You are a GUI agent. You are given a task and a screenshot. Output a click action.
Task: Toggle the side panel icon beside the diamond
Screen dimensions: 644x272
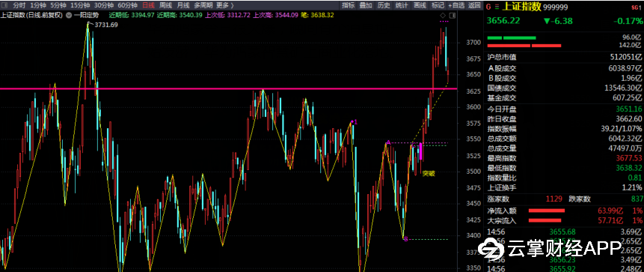click(x=453, y=15)
